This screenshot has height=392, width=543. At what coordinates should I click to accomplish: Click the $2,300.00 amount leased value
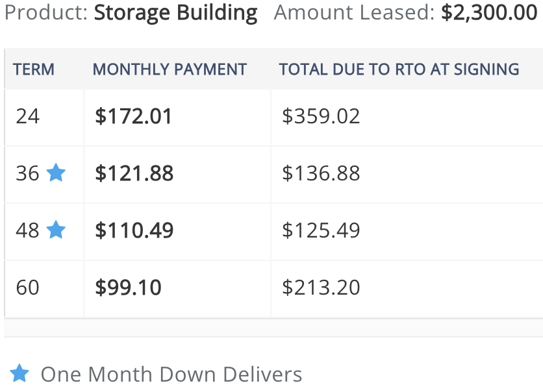tap(489, 12)
